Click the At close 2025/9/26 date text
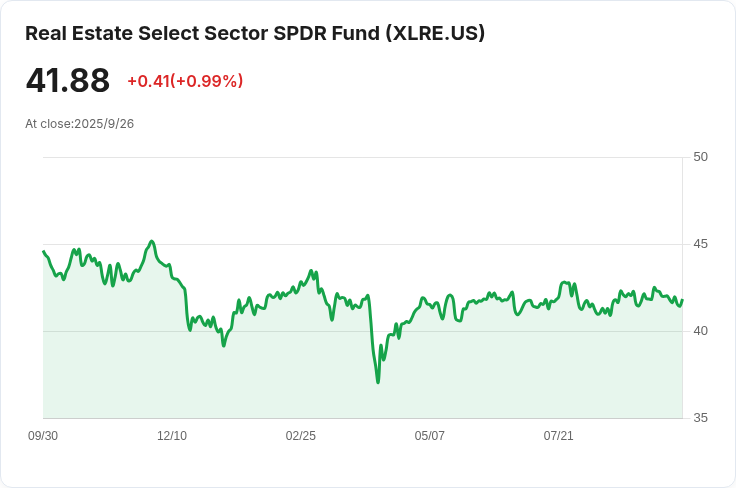736x488 pixels. tap(79, 124)
